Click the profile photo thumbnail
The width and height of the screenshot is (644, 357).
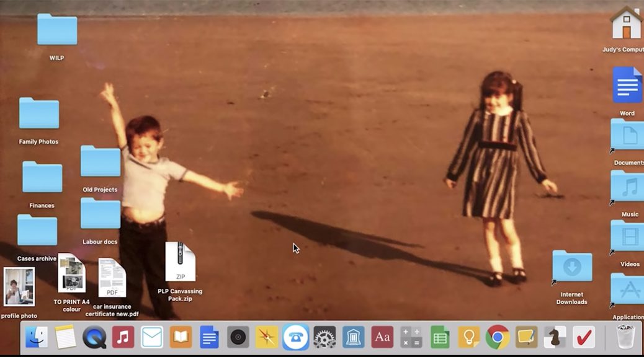coord(19,286)
